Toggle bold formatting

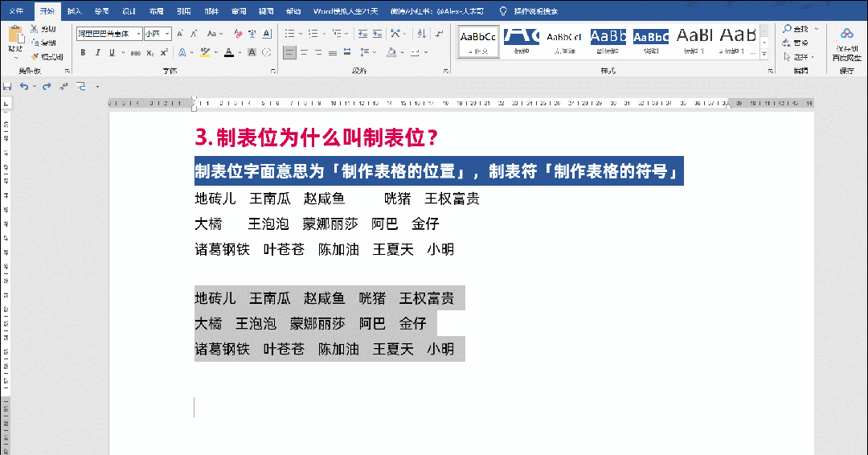(83, 53)
